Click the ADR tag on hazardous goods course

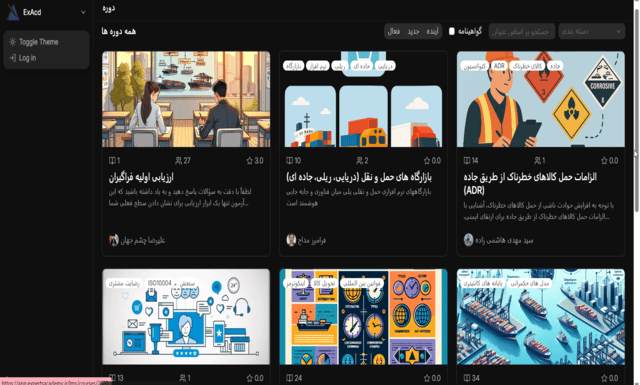pyautogui.click(x=499, y=66)
